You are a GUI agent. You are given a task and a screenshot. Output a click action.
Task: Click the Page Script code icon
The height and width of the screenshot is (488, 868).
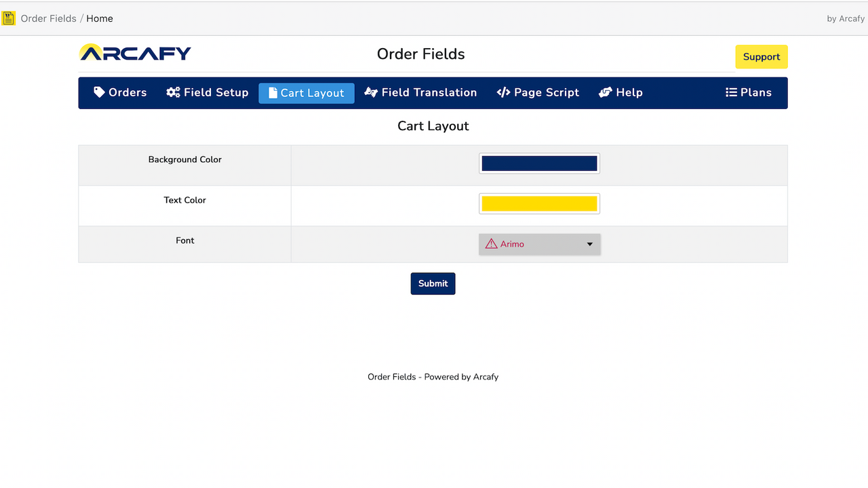(503, 92)
